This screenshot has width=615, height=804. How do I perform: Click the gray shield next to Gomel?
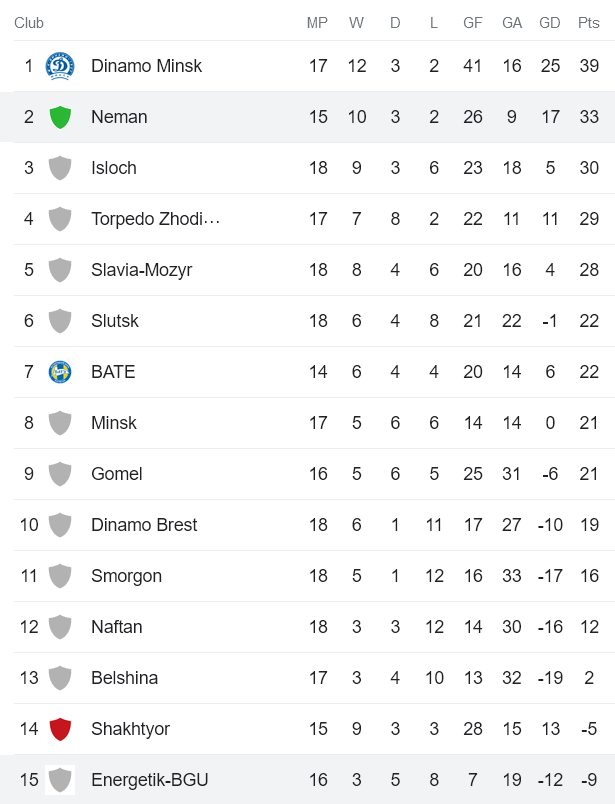click(x=60, y=474)
